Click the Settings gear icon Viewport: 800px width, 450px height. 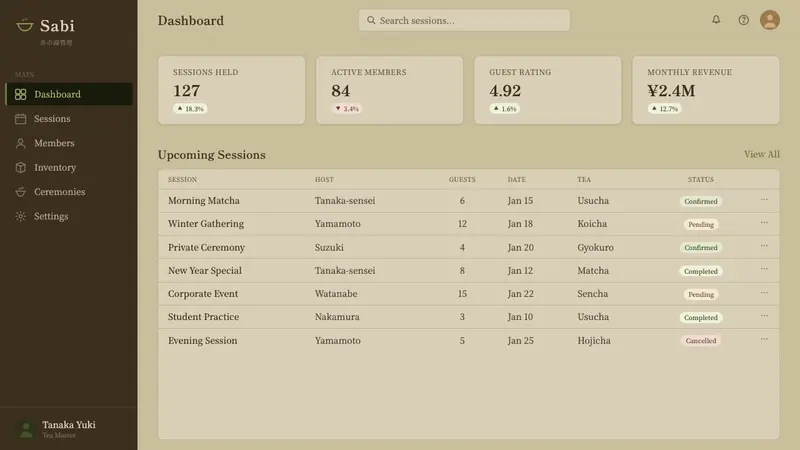20,216
